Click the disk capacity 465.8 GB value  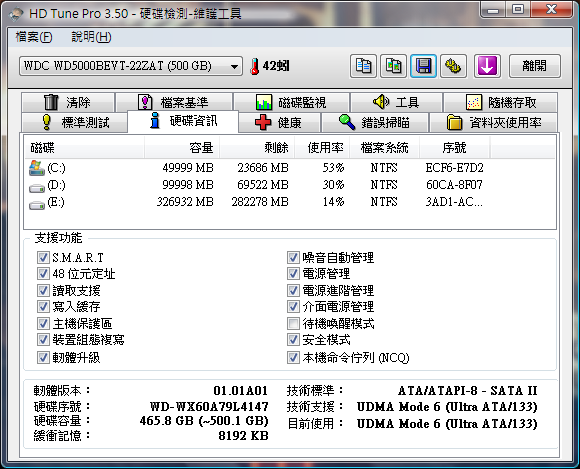(x=204, y=421)
